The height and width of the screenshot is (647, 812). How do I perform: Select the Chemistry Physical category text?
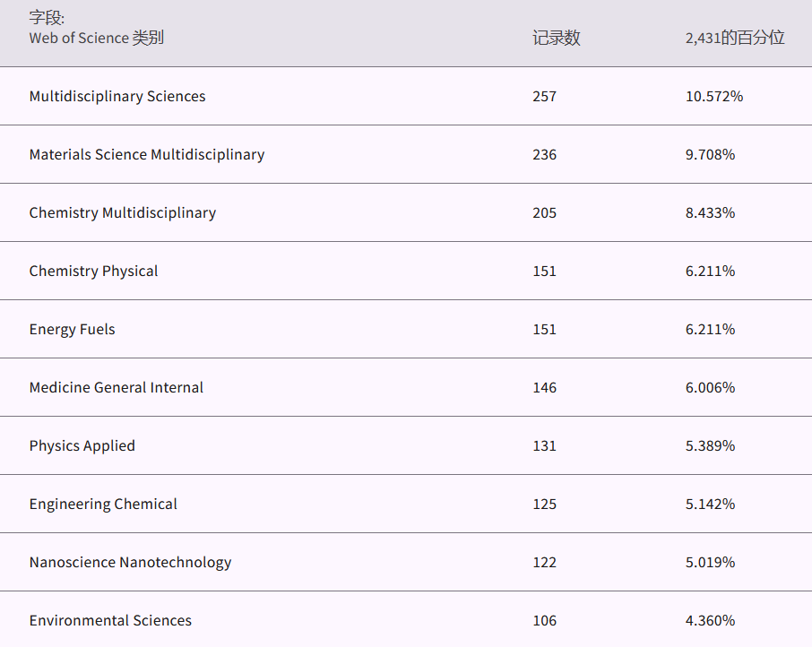pos(93,271)
